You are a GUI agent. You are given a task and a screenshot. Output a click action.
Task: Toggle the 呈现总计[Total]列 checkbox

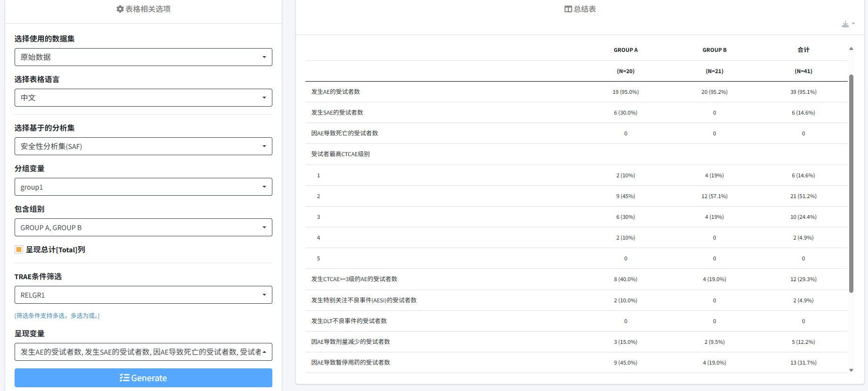19,250
